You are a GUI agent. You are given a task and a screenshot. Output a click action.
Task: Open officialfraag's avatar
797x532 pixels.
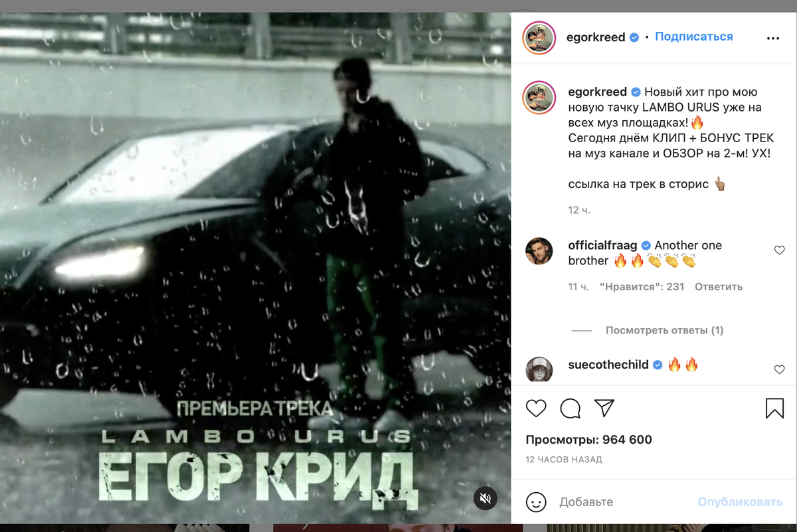click(539, 251)
